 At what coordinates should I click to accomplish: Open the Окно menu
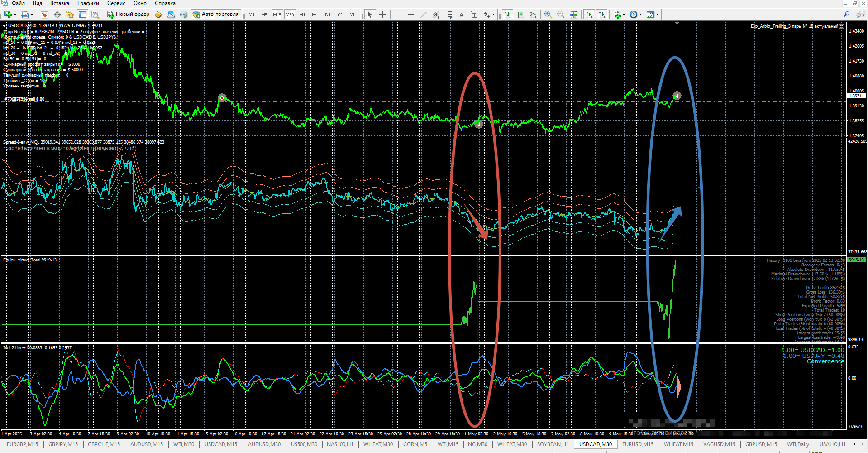[140, 3]
